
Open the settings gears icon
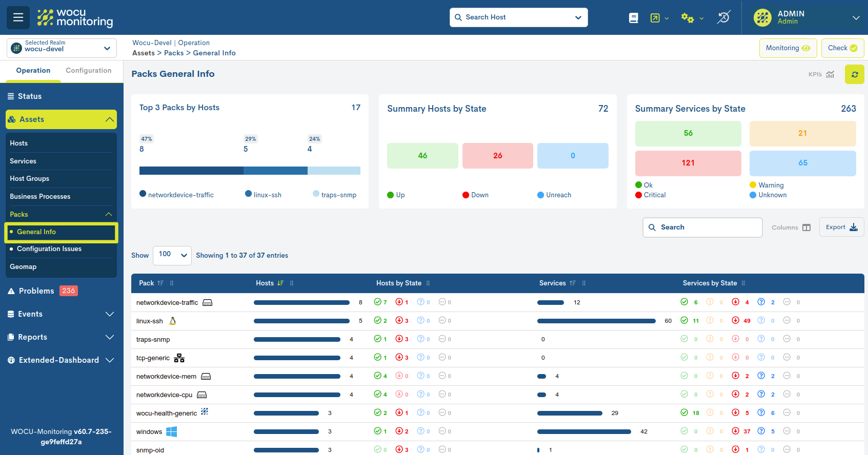point(687,18)
